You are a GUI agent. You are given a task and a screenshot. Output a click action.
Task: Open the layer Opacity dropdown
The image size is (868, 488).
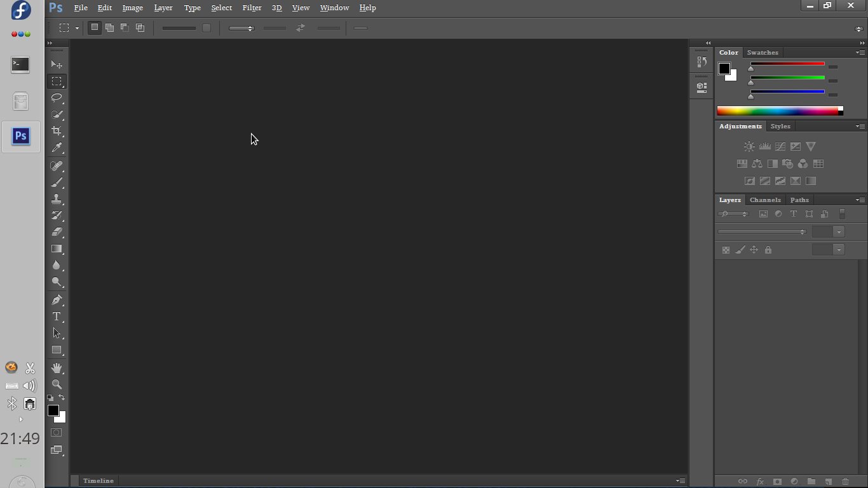839,232
